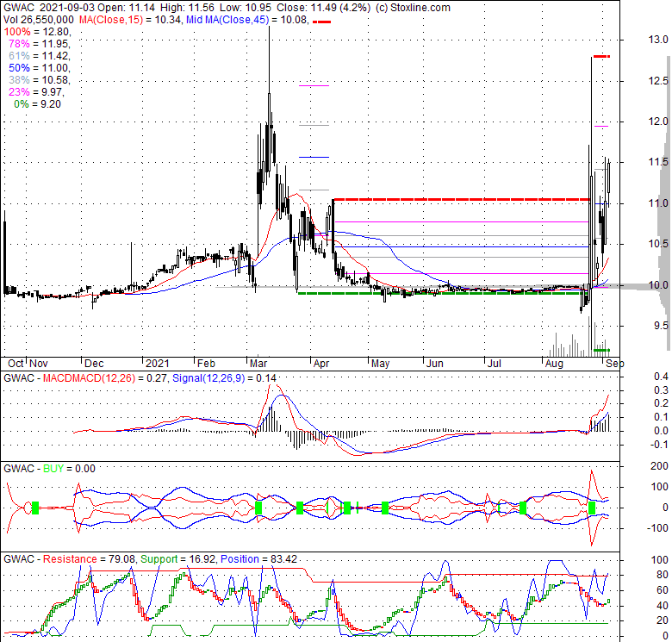
Task: Click the Position = 83.42 label
Action: click(x=258, y=559)
